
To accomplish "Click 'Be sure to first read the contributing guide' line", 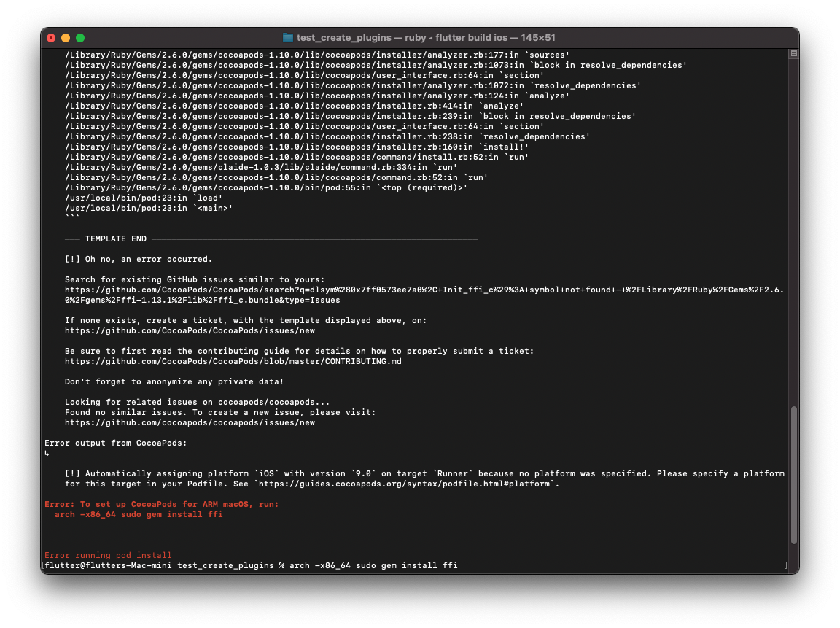I will pos(300,351).
